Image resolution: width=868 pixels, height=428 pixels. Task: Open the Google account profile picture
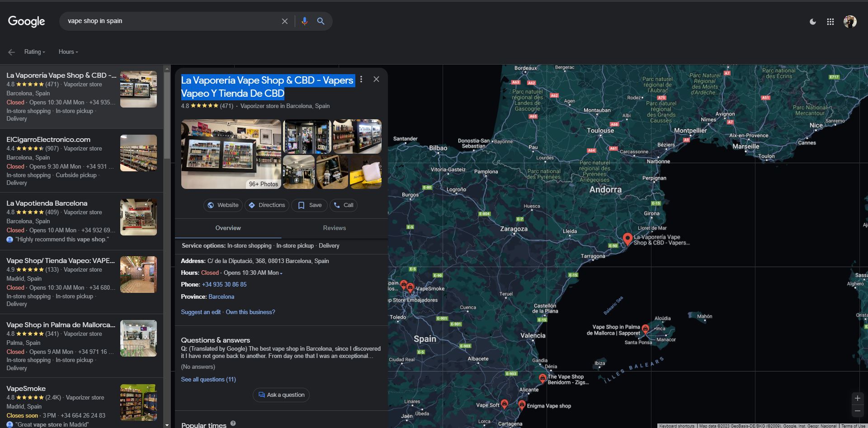(x=849, y=22)
